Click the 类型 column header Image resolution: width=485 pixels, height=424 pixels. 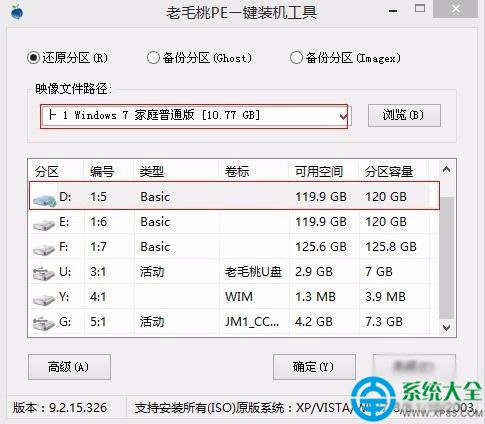click(152, 172)
